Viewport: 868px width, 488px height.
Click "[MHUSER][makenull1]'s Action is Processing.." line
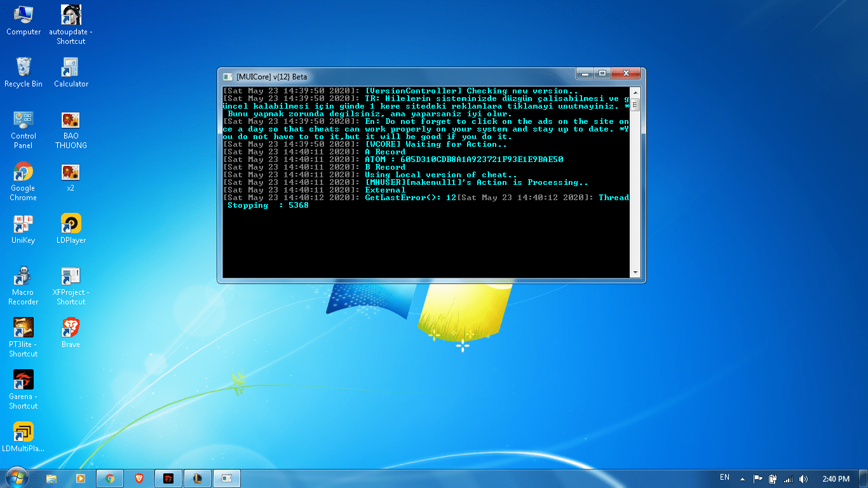click(x=477, y=182)
